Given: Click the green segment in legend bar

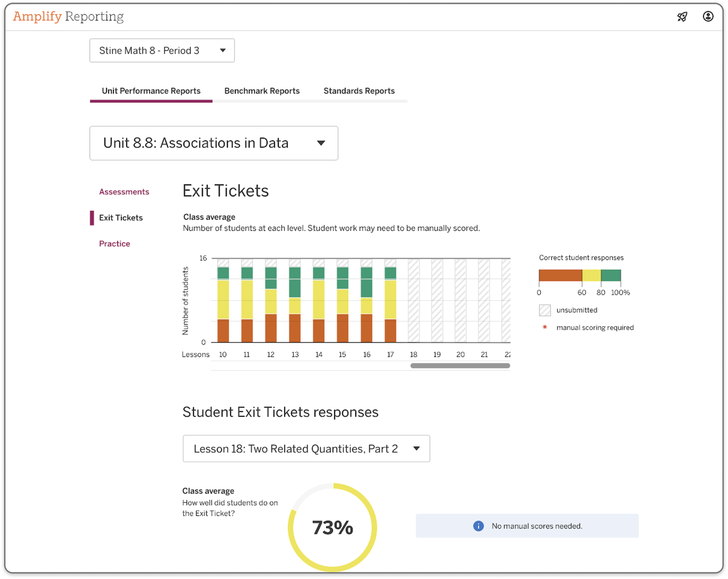Looking at the screenshot, I should click(x=610, y=275).
